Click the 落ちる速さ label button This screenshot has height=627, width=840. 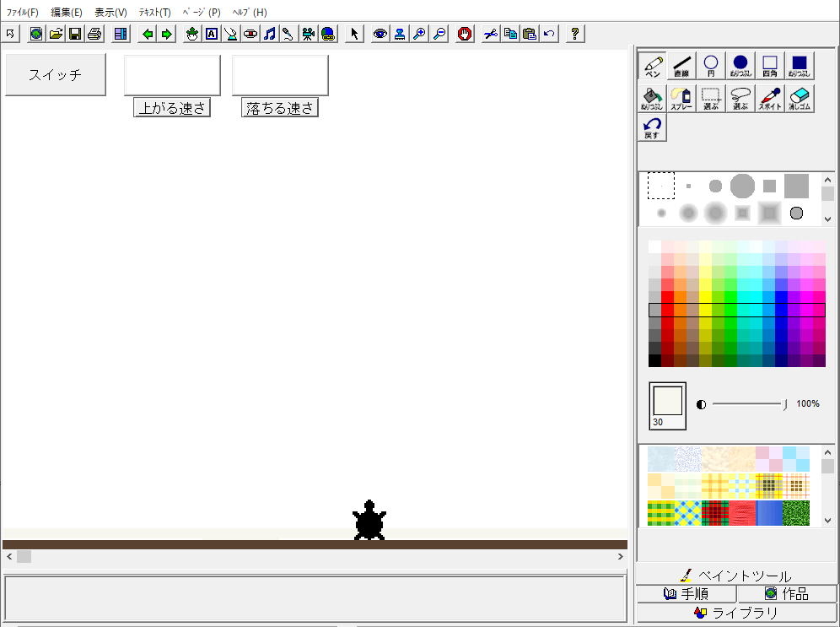pos(279,108)
